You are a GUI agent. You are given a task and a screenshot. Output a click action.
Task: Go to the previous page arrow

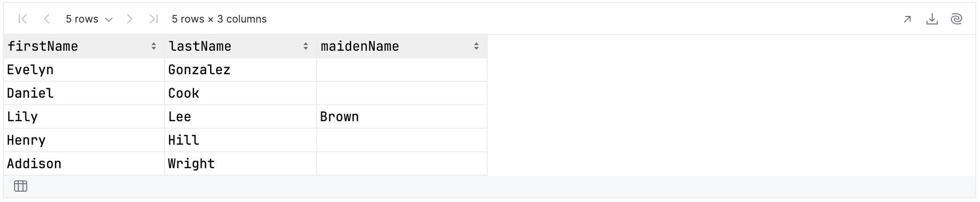(46, 19)
